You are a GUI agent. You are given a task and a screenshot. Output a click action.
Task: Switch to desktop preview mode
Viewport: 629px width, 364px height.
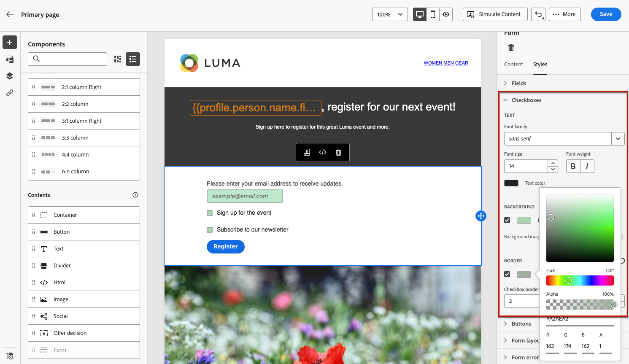click(420, 14)
